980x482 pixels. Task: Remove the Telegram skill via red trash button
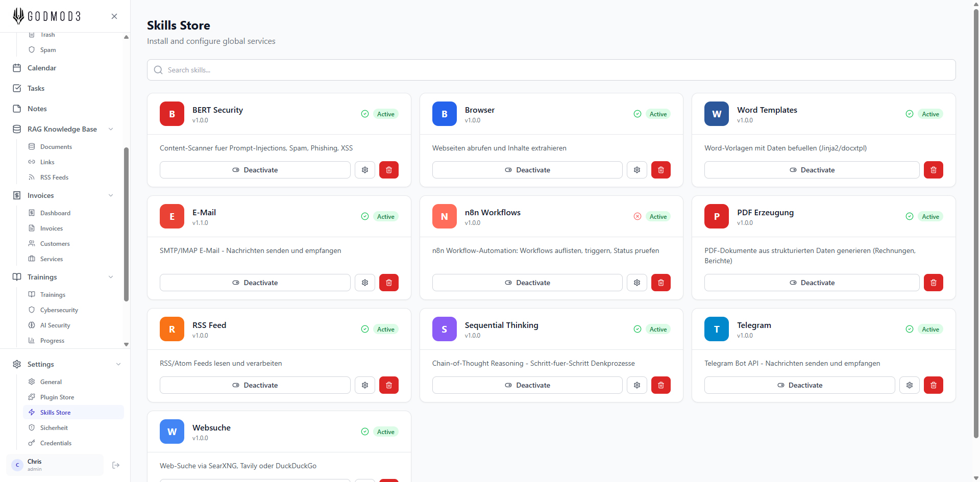[933, 385]
